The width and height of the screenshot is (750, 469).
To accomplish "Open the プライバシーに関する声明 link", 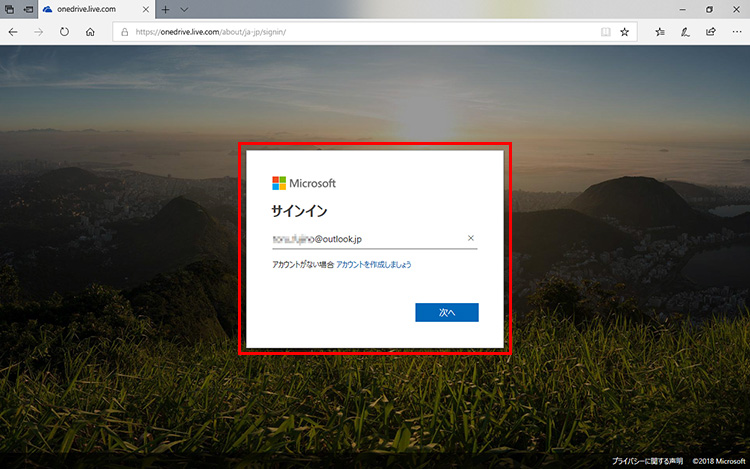I will point(648,461).
